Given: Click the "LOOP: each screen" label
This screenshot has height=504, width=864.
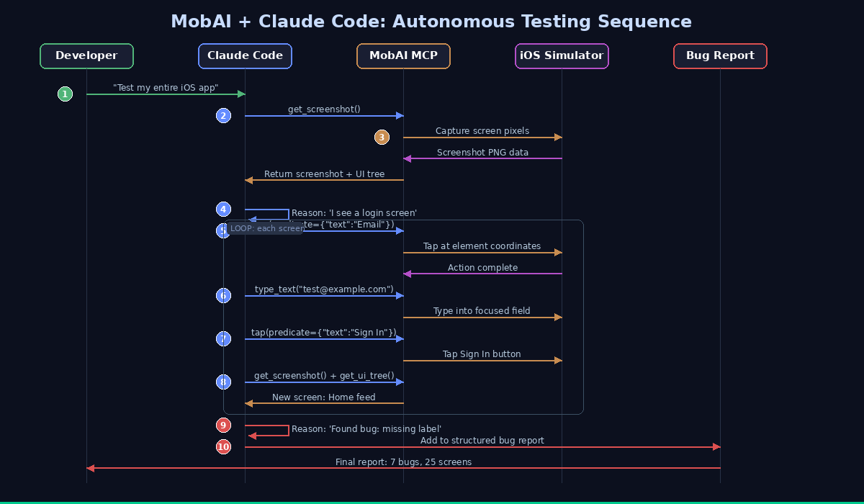Looking at the screenshot, I should (267, 228).
